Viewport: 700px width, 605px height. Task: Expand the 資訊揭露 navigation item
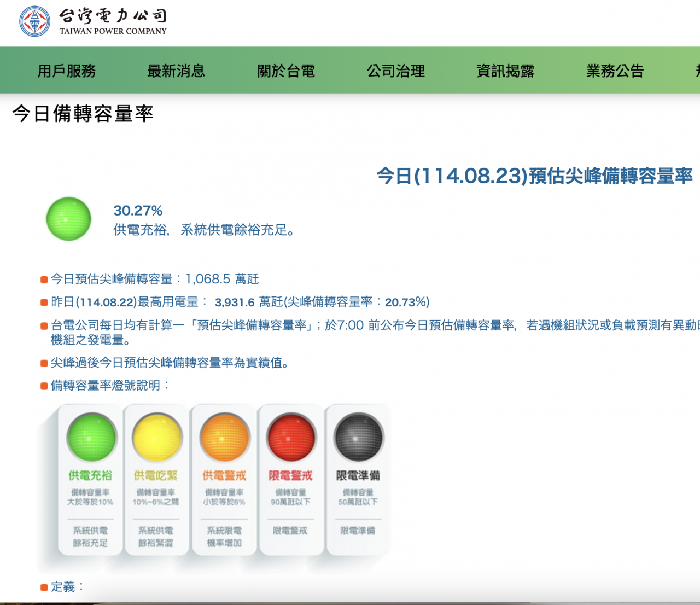[x=505, y=71]
